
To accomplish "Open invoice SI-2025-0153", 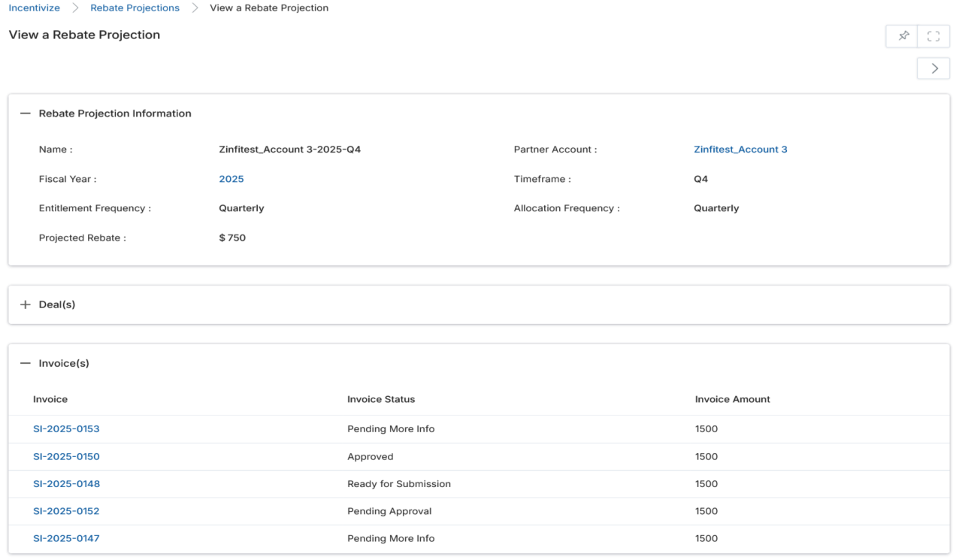I will tap(66, 429).
